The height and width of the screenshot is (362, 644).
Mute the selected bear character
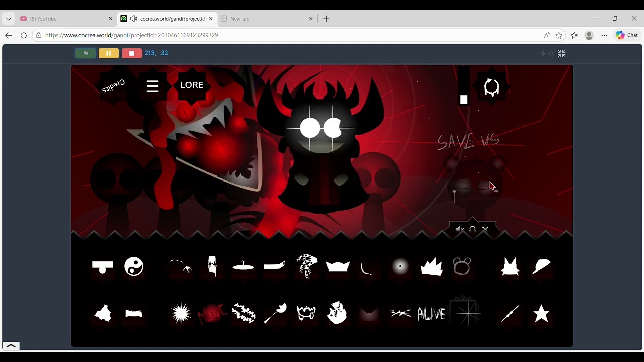pos(460,229)
